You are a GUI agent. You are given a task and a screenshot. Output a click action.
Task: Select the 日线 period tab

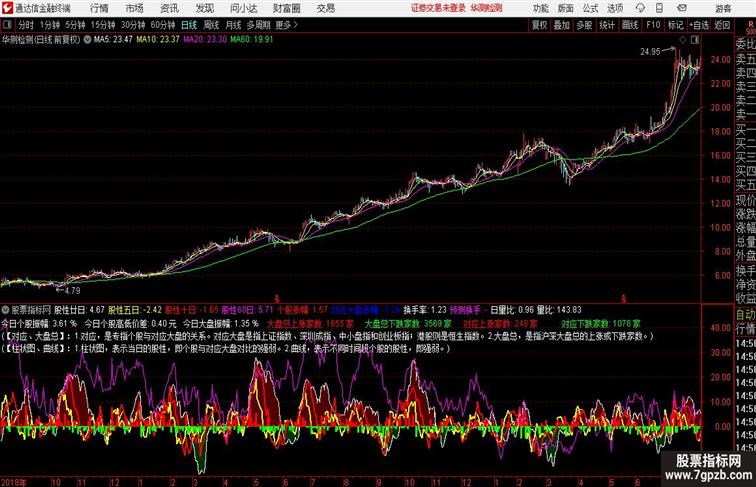point(189,25)
